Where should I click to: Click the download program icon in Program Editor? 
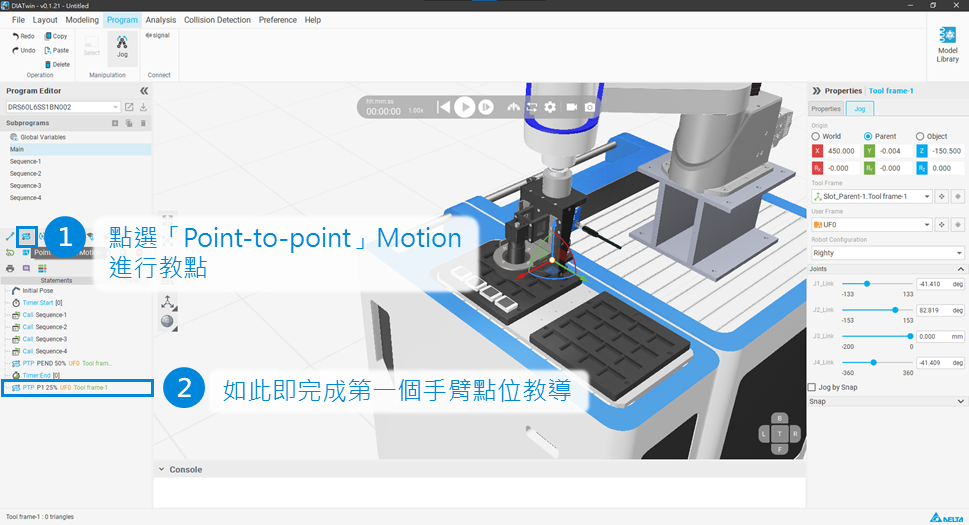pyautogui.click(x=143, y=107)
